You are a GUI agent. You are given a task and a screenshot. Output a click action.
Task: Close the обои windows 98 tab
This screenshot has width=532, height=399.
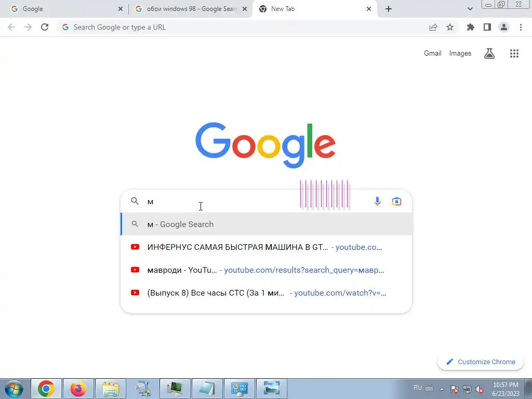245,9
